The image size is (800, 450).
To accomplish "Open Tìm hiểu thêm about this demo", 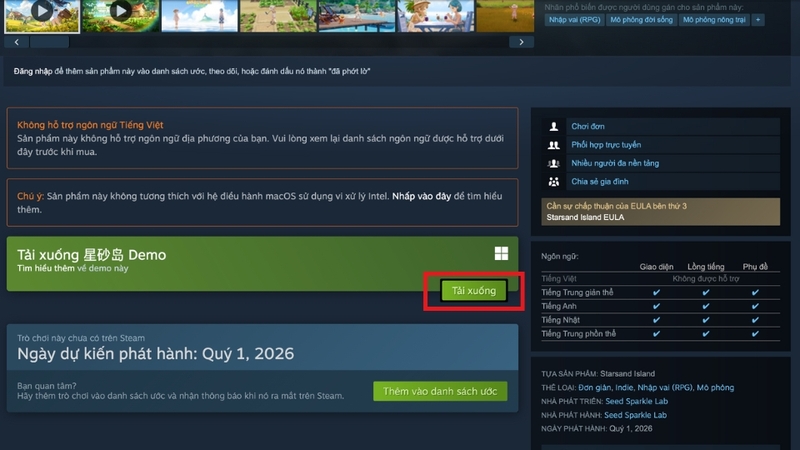I will point(46,268).
